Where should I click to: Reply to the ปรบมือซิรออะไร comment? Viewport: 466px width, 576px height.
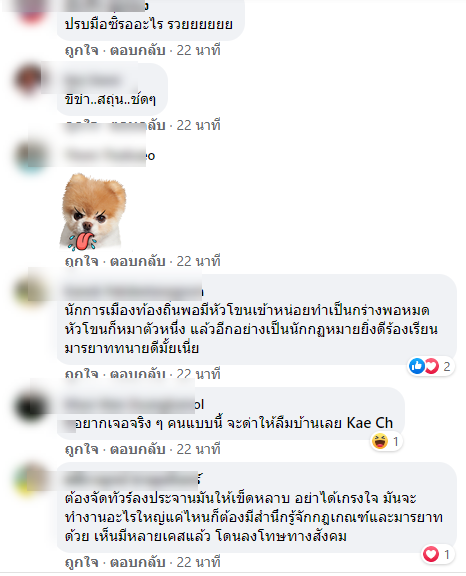138,50
